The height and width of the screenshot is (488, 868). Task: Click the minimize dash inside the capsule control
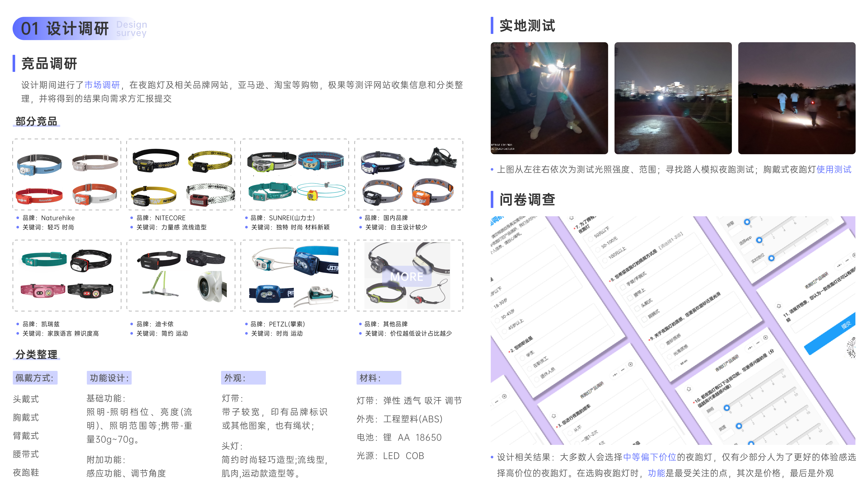coord(758,343)
